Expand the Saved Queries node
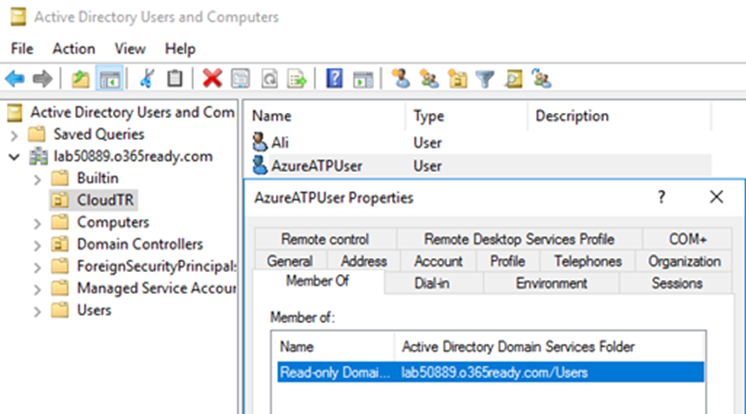 click(14, 135)
